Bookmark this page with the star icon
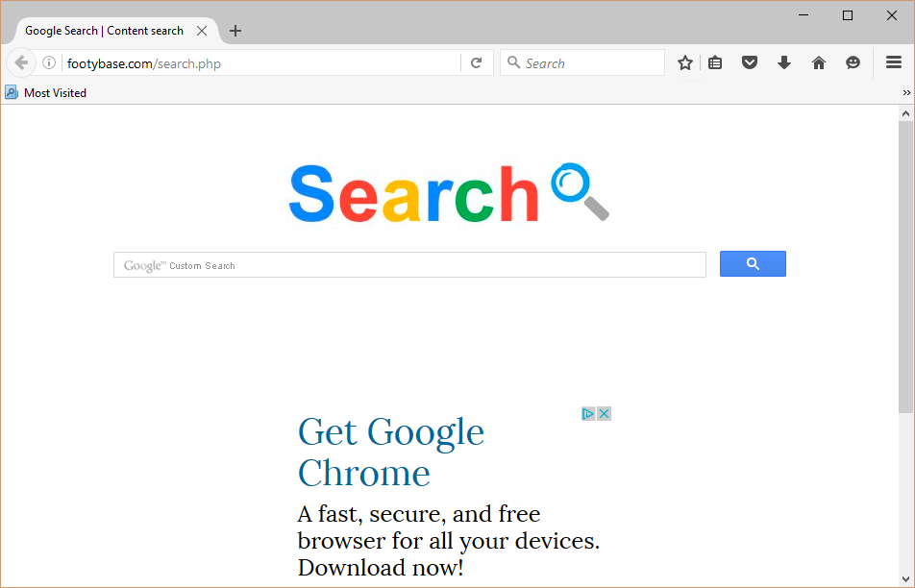The image size is (915, 588). (x=684, y=63)
